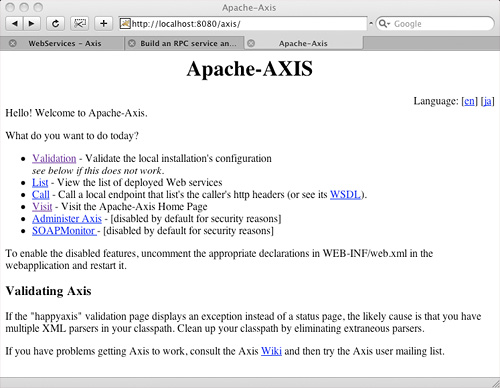The height and width of the screenshot is (388, 500).
Task: Focus the URL address field
Action: tap(243, 24)
